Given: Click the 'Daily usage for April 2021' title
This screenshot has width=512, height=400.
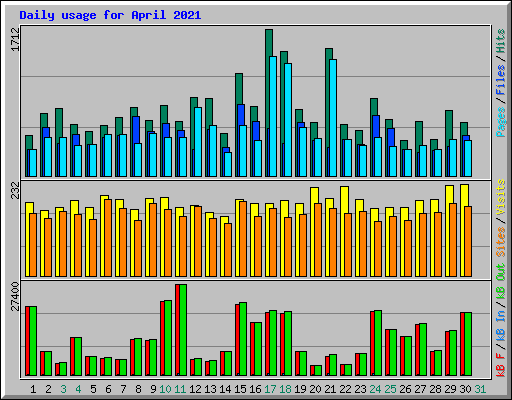Looking at the screenshot, I should [110, 15].
